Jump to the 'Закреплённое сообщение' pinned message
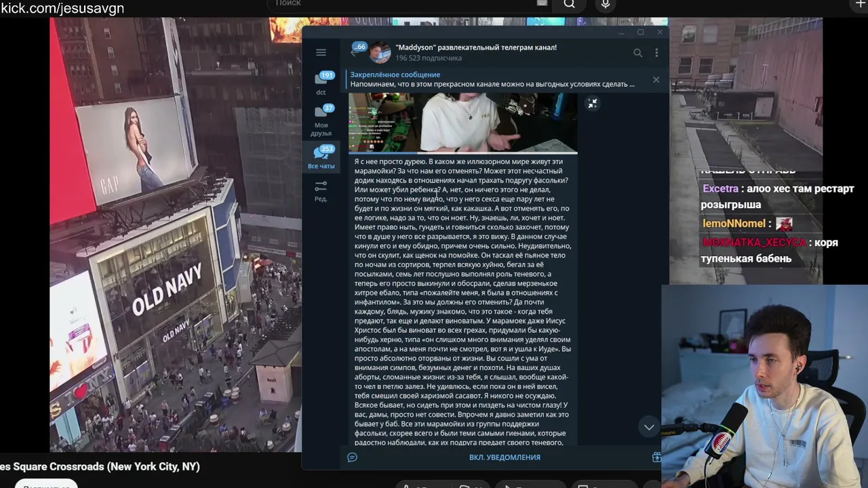 (x=492, y=79)
